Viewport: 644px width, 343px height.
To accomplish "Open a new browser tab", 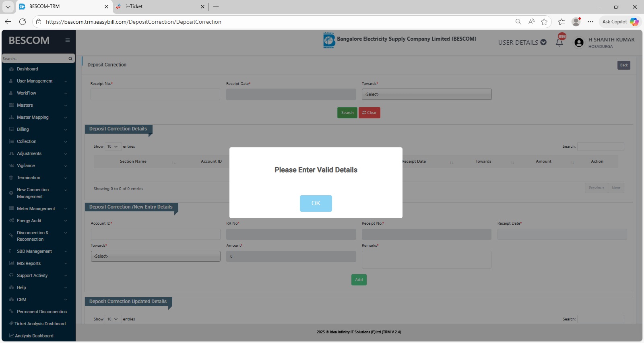I will pos(216,6).
